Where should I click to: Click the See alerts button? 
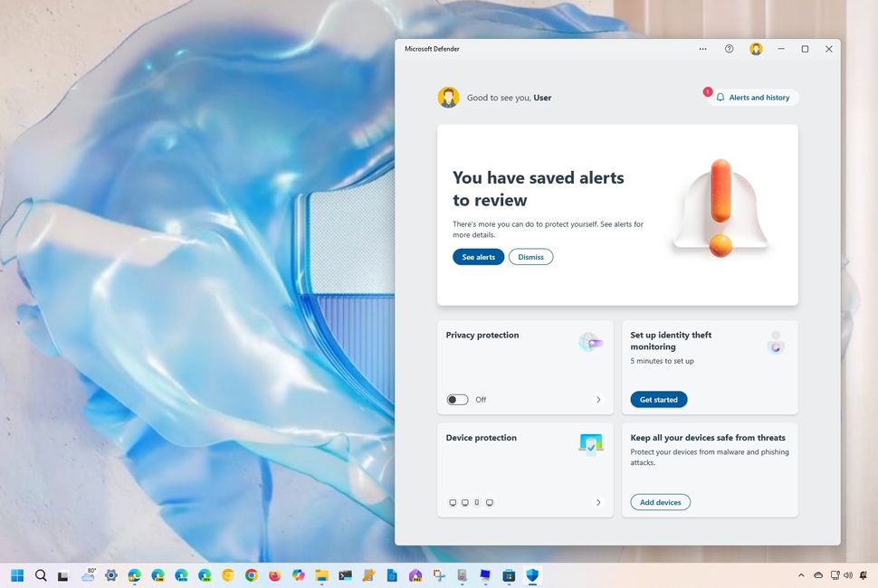(478, 257)
